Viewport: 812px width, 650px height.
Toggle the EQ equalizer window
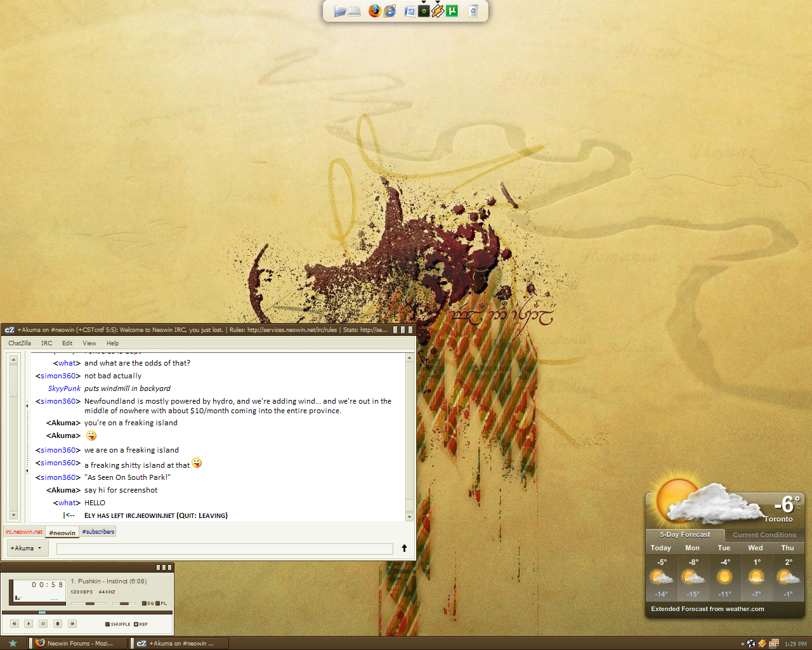tap(148, 604)
